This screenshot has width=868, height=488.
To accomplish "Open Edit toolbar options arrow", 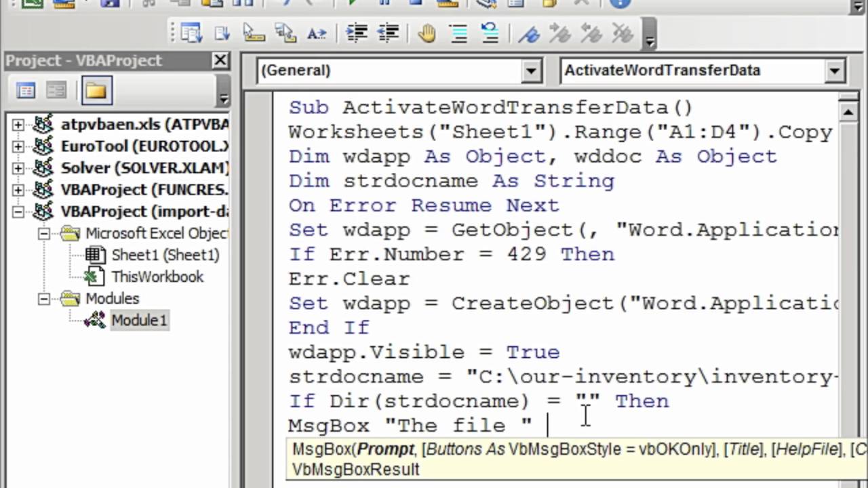I will pyautogui.click(x=649, y=42).
